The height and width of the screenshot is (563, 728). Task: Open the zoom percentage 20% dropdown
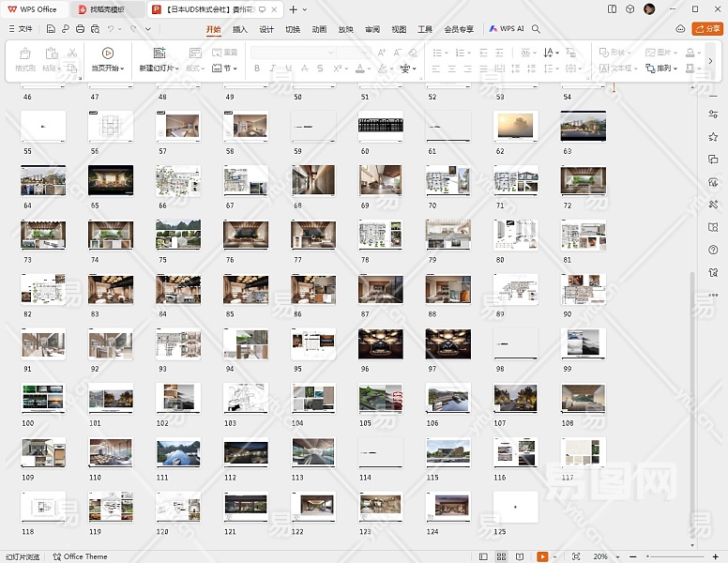click(603, 556)
